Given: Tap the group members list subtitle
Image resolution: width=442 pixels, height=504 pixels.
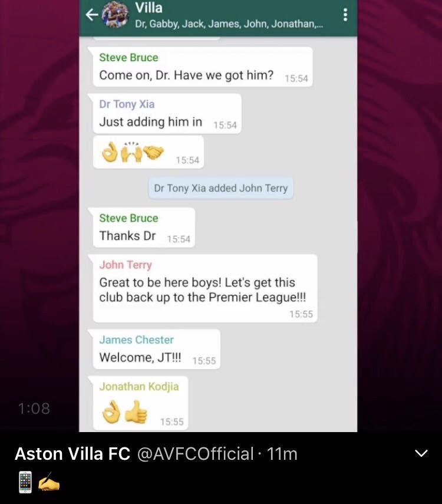Looking at the screenshot, I should (229, 24).
